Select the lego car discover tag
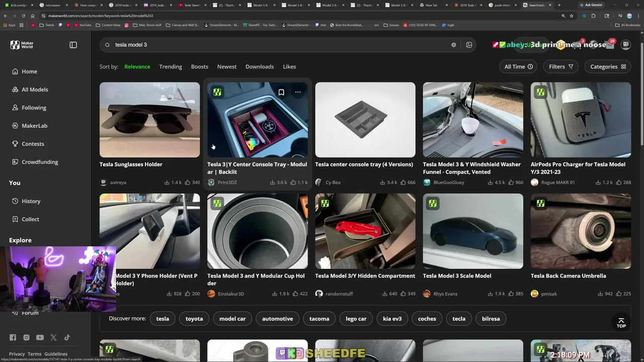 pos(356,319)
